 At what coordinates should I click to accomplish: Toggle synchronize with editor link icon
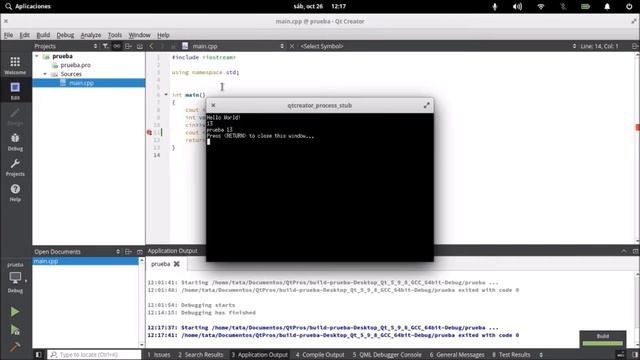[x=117, y=46]
